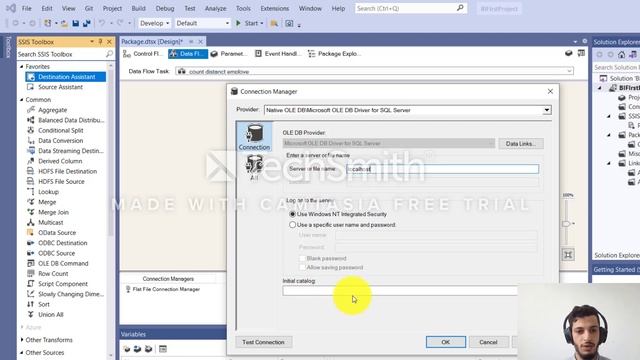Pick the Aggregate transform icon

tap(31, 110)
